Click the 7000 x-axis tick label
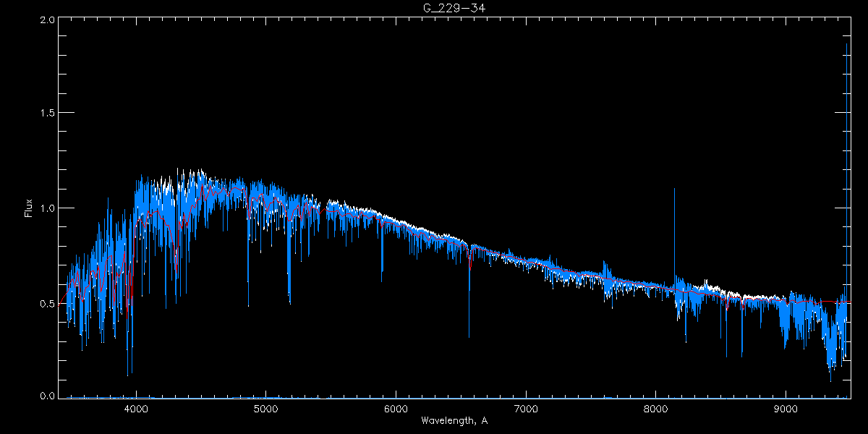This screenshot has height=434, width=868. (x=526, y=408)
